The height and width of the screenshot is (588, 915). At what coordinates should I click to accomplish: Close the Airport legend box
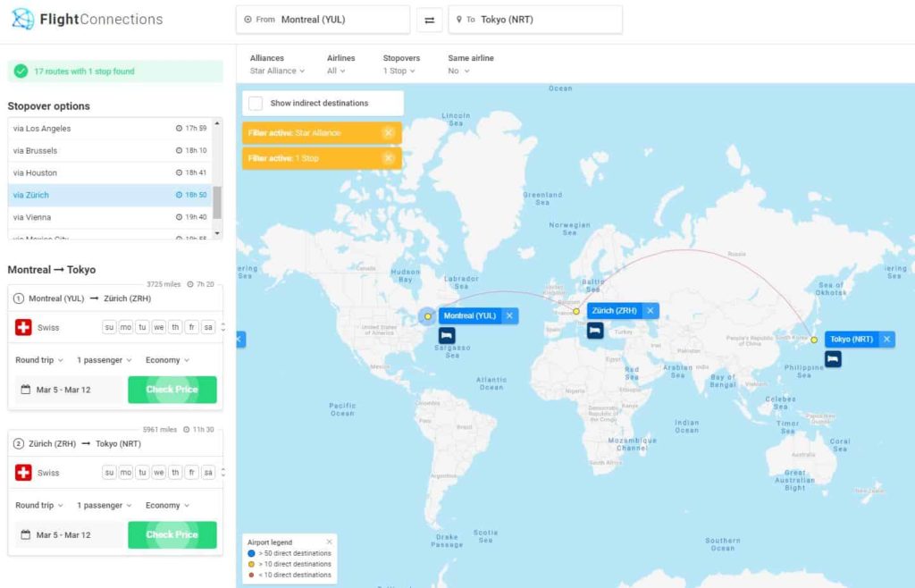click(329, 542)
